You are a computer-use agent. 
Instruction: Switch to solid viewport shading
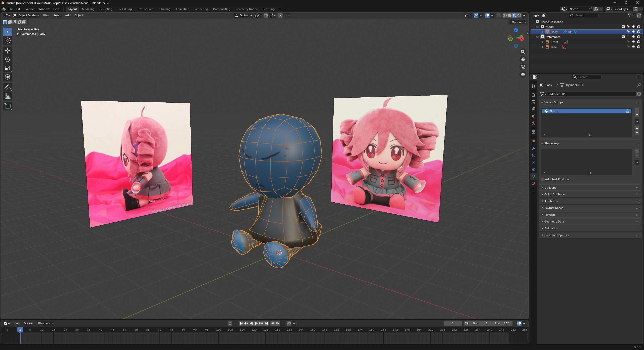pyautogui.click(x=510, y=15)
